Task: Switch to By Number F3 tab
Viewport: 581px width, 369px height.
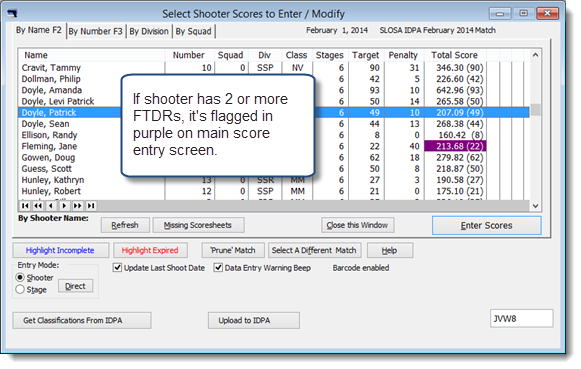Action: 96,31
